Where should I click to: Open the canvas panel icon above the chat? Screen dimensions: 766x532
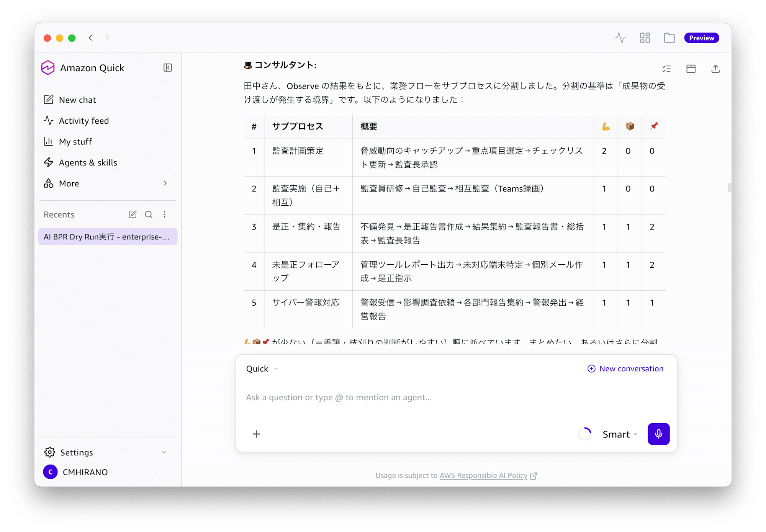click(691, 69)
